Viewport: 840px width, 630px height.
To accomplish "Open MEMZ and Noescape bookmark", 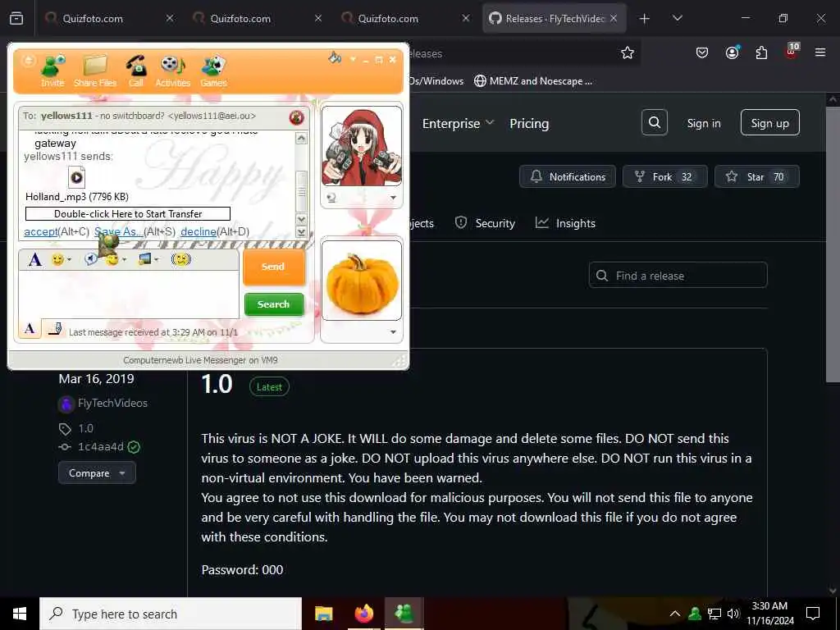I will click(533, 81).
